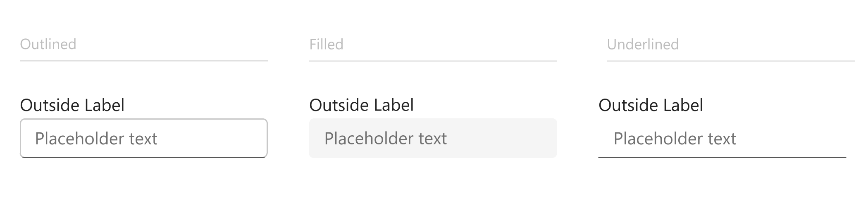
Task: Click the Filled section heading
Action: (x=327, y=44)
